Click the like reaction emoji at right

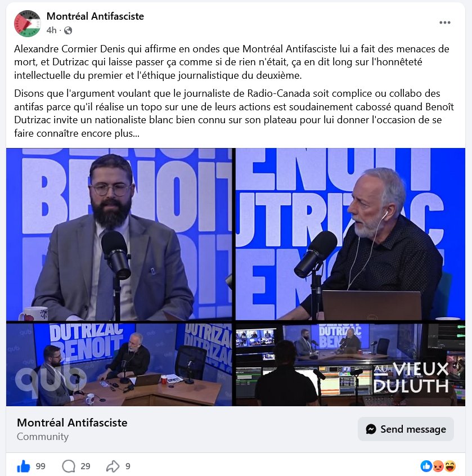point(426,466)
